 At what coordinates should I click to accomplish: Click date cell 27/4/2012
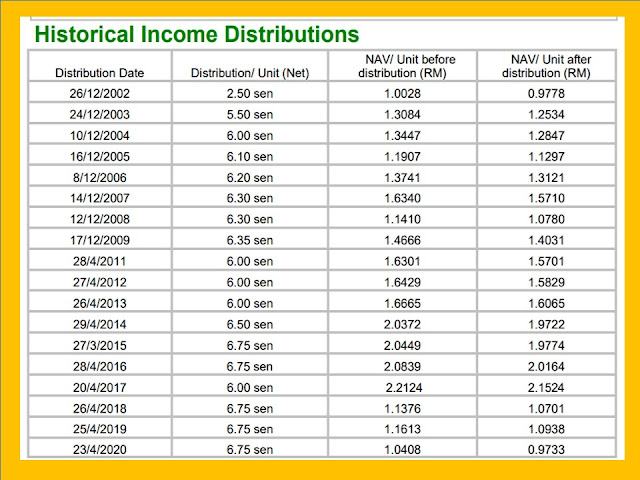click(x=100, y=282)
